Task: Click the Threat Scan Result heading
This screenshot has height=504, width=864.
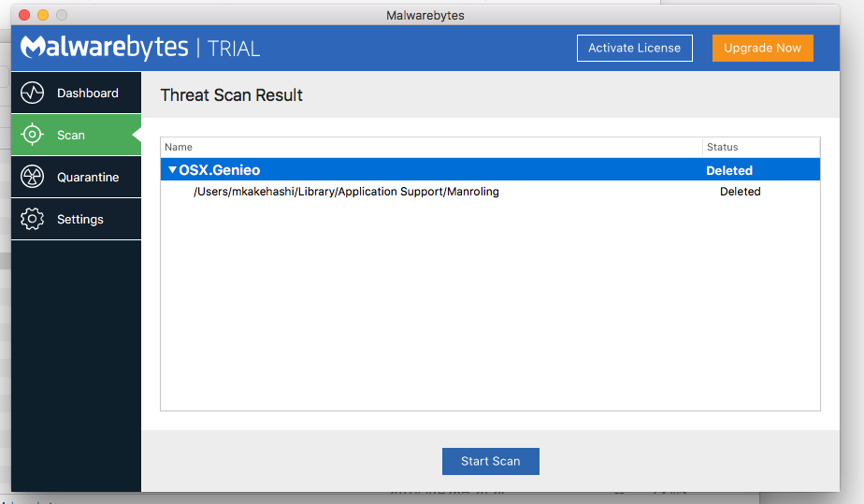Action: tap(232, 94)
